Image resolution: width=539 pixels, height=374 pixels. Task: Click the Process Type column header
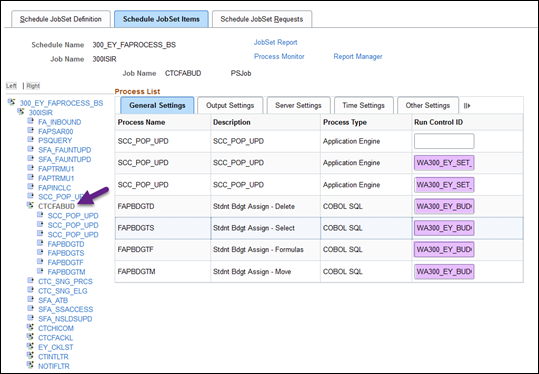point(345,122)
